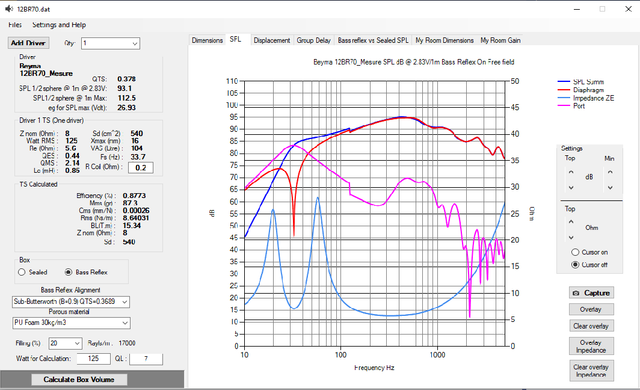
Task: Click the Efficiency value 0.8773
Action: click(x=134, y=196)
